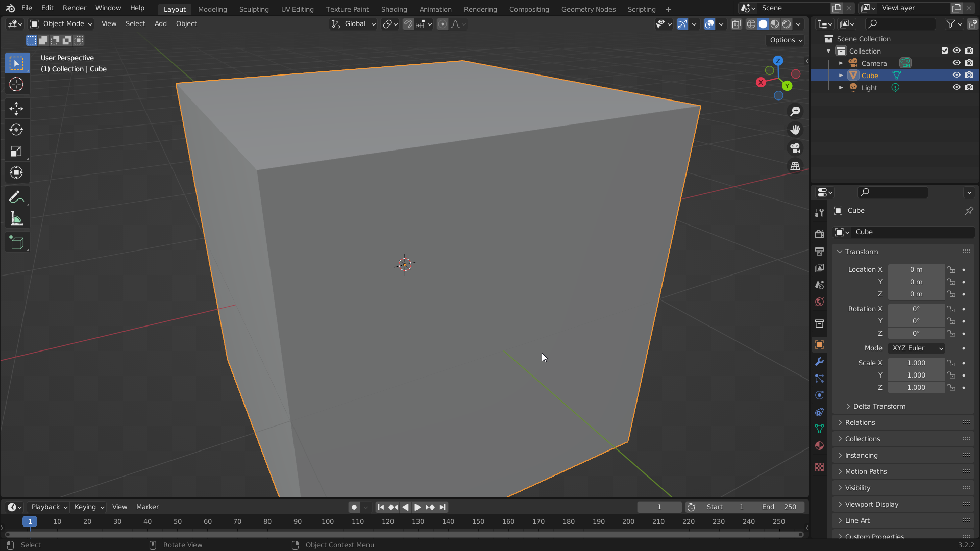The image size is (980, 551).
Task: Click the Scale X value field
Action: pos(916,363)
